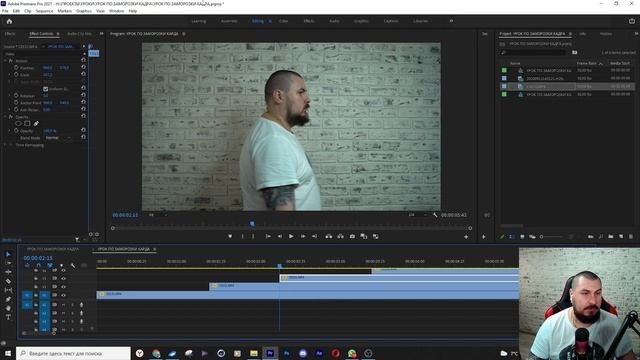640x360 pixels.
Task: Open the Blend Mode dropdown
Action: tap(58, 138)
